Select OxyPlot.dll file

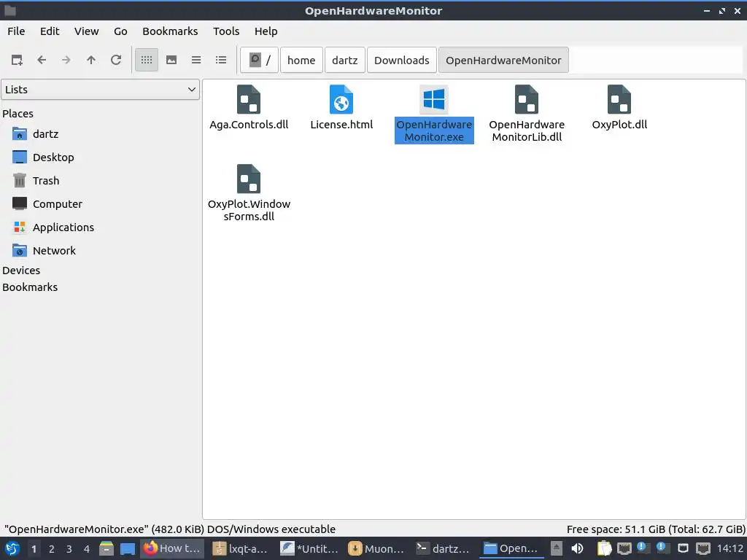coord(619,108)
